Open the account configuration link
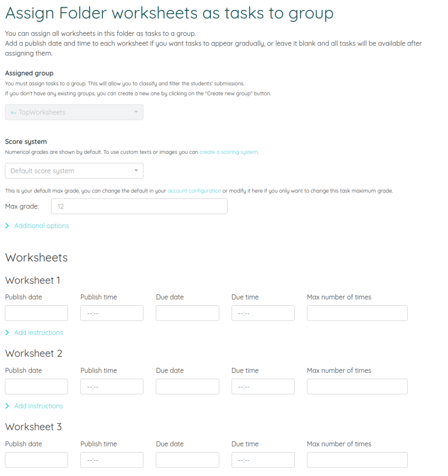Viewport: 448px width, 476px height. [x=194, y=190]
